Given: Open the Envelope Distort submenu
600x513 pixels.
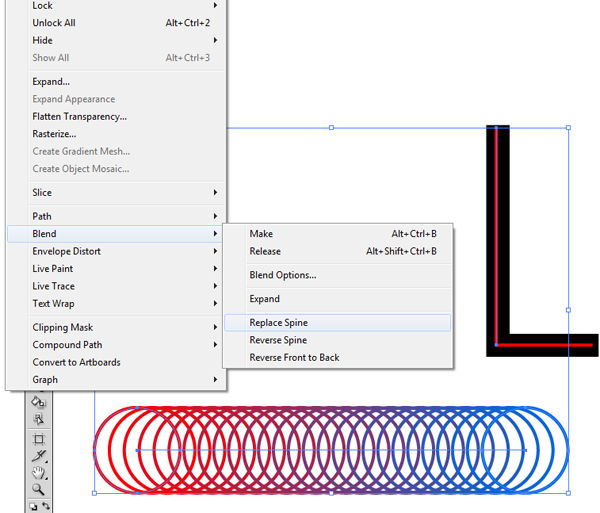Looking at the screenshot, I should tap(117, 251).
